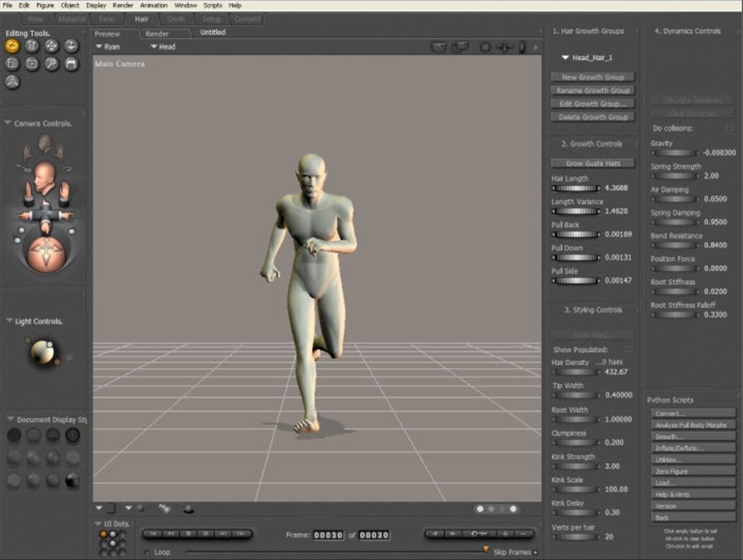Toggle the Loop animation option
The height and width of the screenshot is (560, 743).
point(148,553)
